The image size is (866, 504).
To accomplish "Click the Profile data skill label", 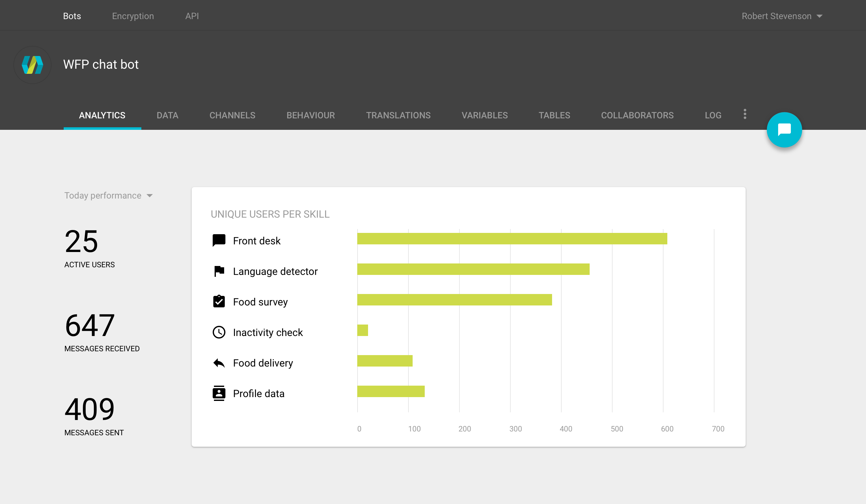I will (x=259, y=394).
